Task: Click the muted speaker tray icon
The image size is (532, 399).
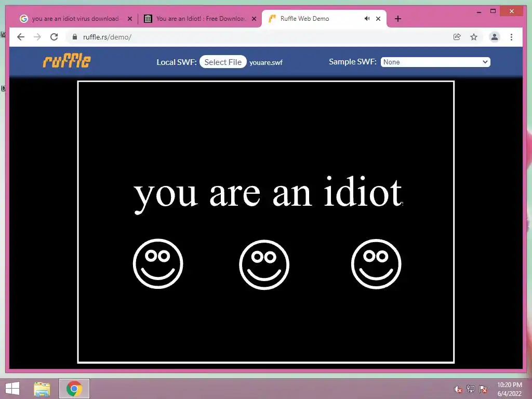Action: tap(458, 389)
